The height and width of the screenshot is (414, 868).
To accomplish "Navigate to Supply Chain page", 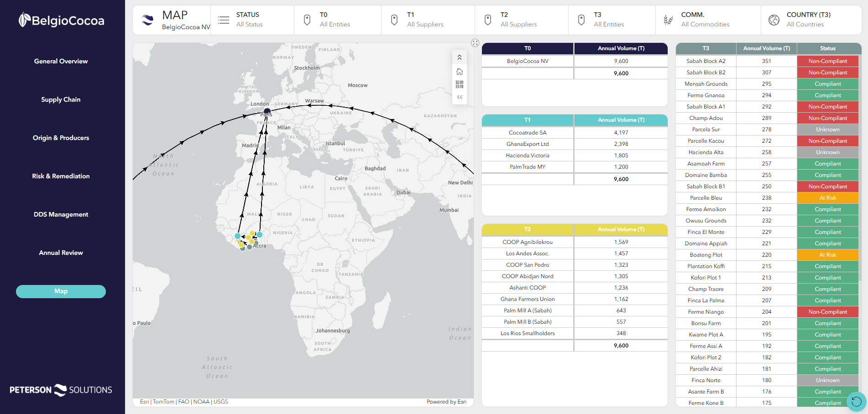I will 61,99.
